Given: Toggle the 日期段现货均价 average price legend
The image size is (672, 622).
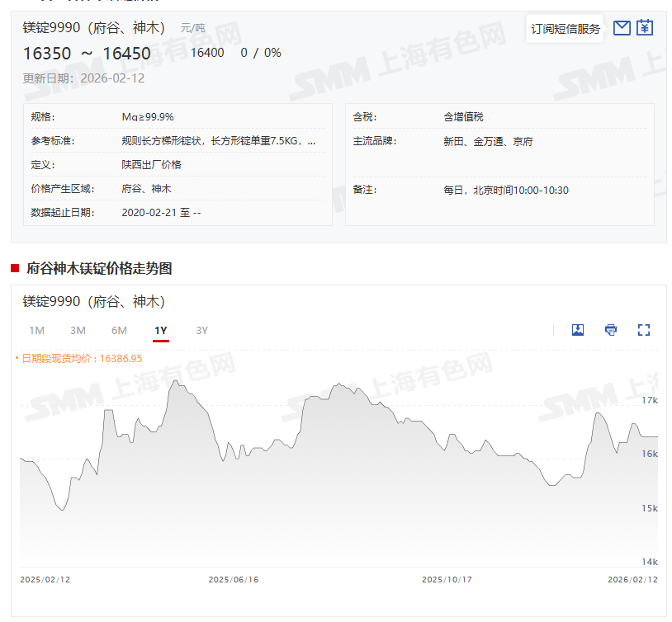Looking at the screenshot, I should tap(81, 359).
